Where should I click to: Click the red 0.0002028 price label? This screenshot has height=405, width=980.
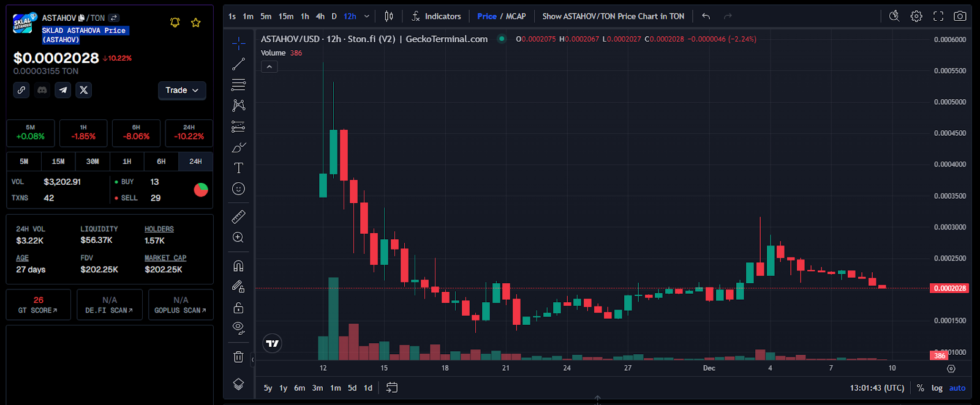pyautogui.click(x=949, y=288)
